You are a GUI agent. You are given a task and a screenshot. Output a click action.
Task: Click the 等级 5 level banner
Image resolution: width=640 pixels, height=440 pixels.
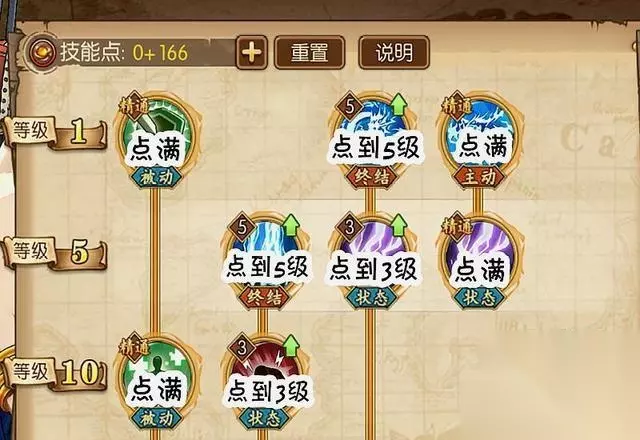[x=55, y=253]
